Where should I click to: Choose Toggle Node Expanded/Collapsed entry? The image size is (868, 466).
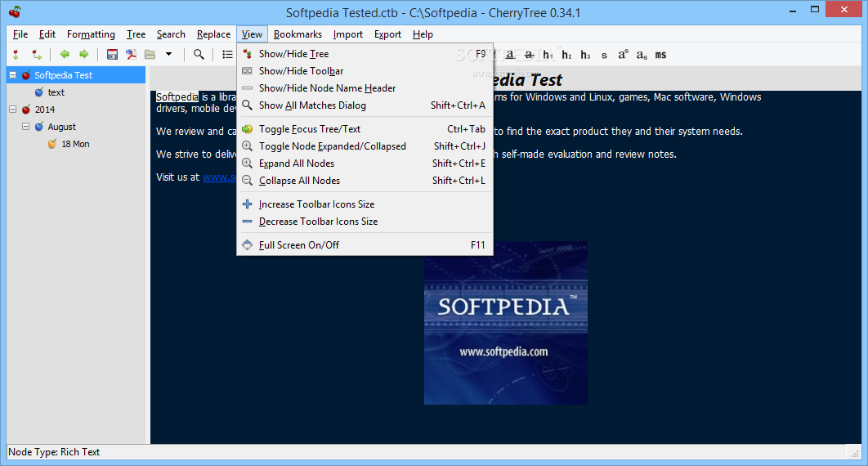[x=365, y=146]
